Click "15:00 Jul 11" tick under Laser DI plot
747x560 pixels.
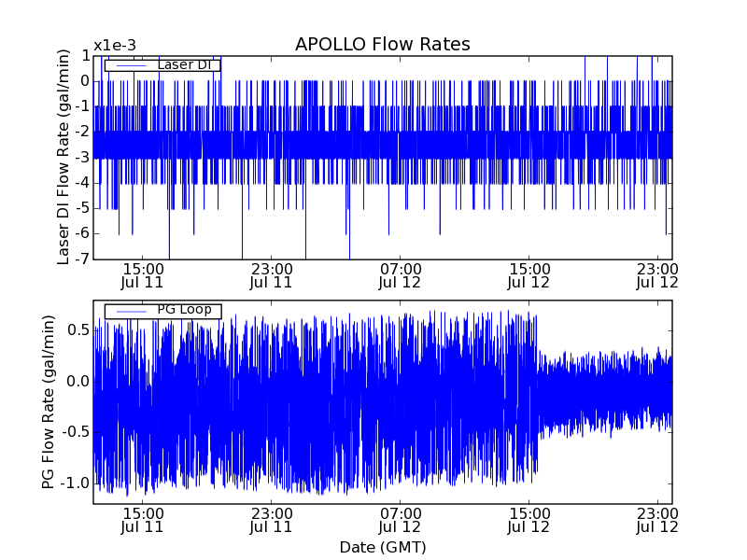pyautogui.click(x=143, y=275)
